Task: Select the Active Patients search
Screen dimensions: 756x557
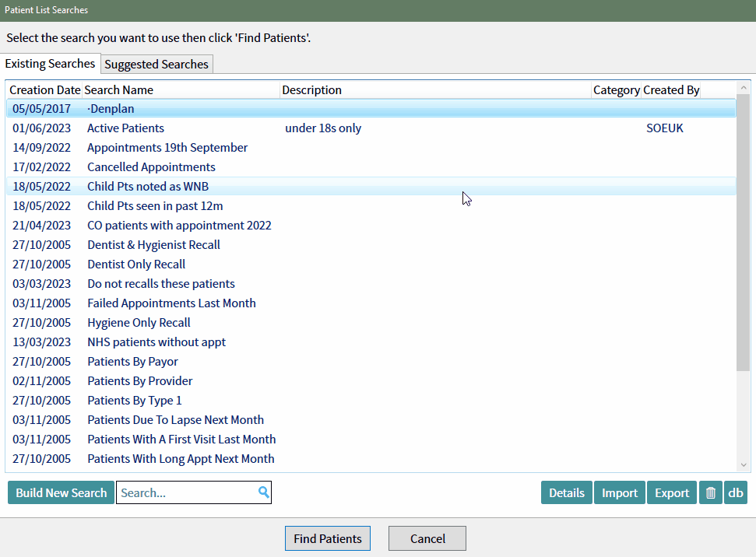Action: (x=125, y=128)
